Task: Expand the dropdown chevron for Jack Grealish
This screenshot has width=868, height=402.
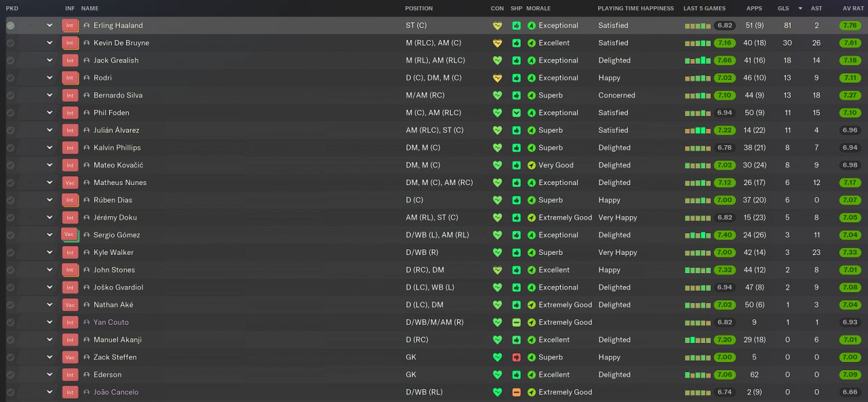Action: 50,60
